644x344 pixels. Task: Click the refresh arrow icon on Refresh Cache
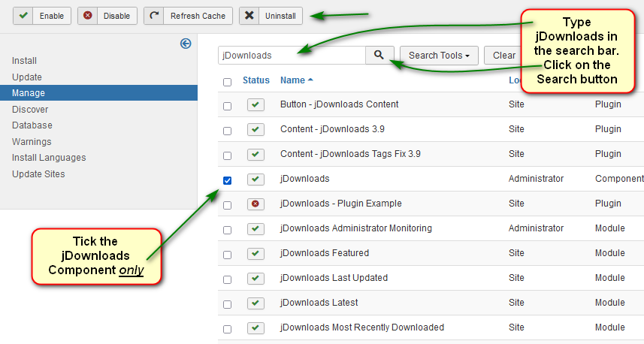coord(154,16)
